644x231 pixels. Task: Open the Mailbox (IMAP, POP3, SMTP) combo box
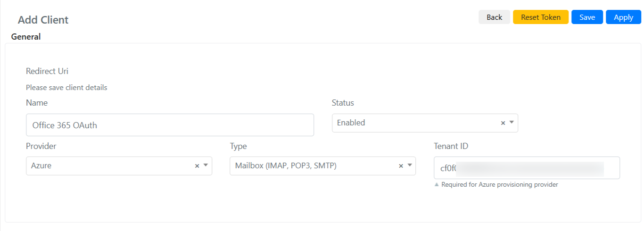(x=322, y=166)
